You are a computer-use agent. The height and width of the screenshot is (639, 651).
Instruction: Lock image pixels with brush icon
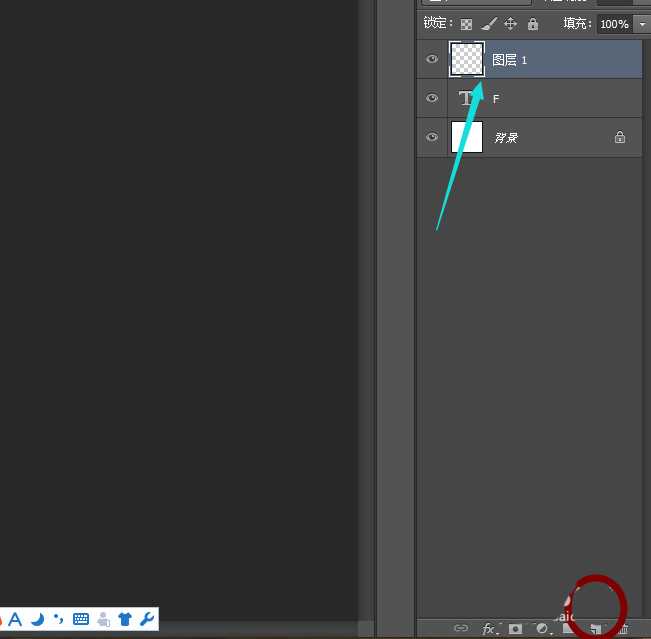point(488,24)
